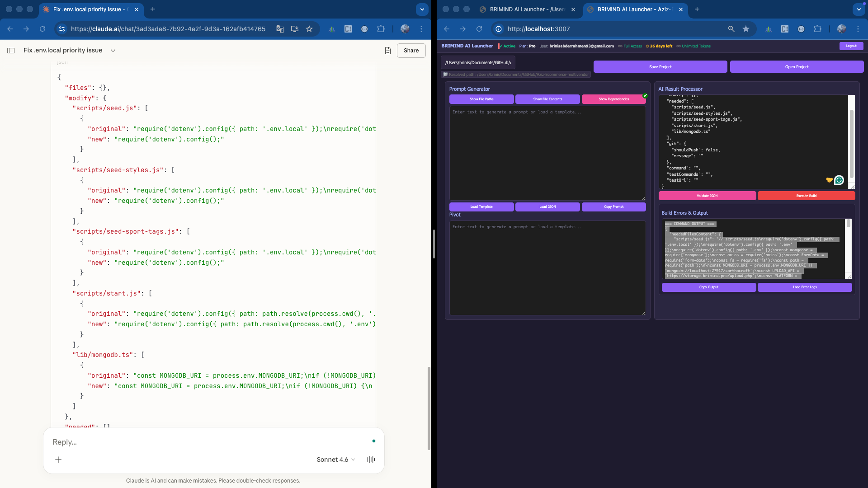This screenshot has height=488, width=868.
Task: Toggle the Claude sidebar panel icon
Action: (11, 51)
